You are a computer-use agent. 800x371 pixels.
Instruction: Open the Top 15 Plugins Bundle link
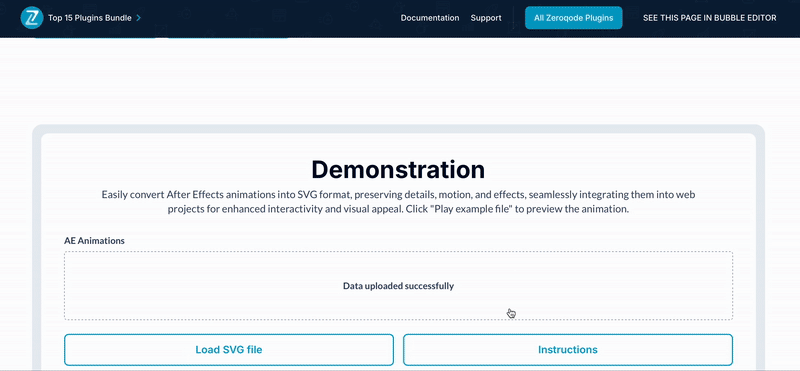tap(90, 18)
